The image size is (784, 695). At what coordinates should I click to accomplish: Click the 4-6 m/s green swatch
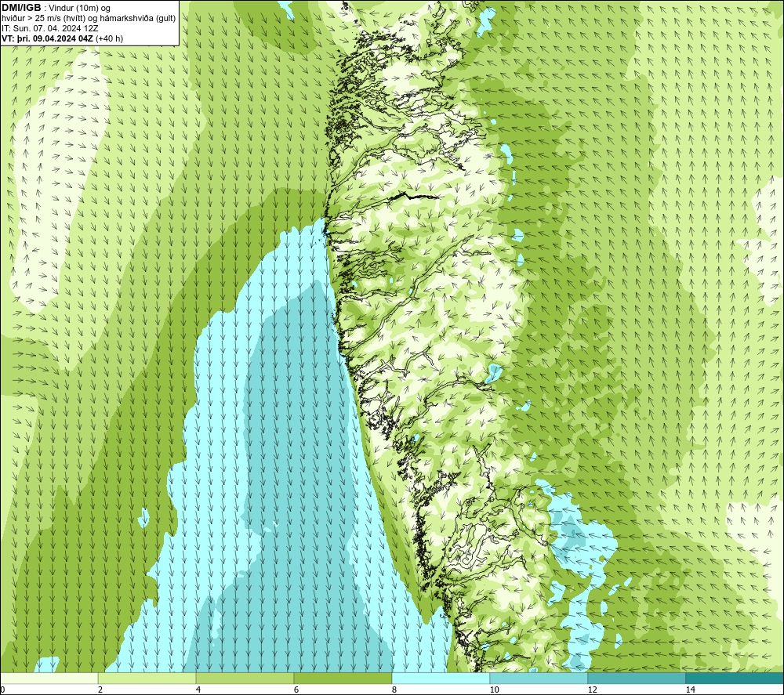245,678
